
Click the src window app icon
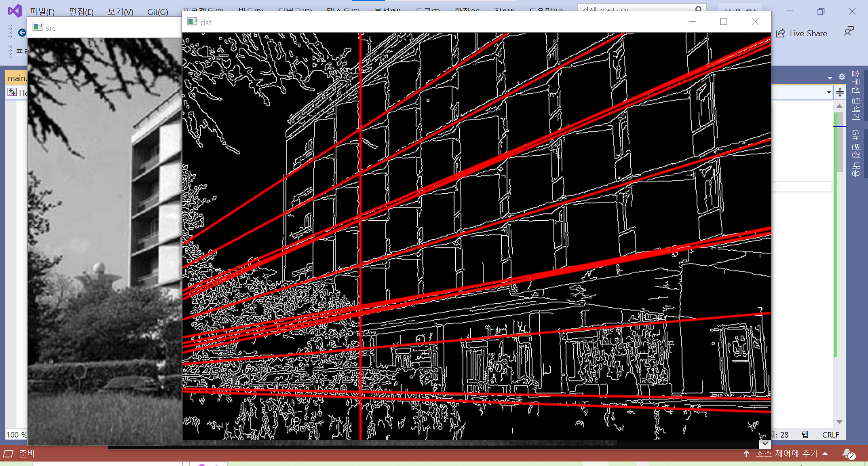pos(38,27)
